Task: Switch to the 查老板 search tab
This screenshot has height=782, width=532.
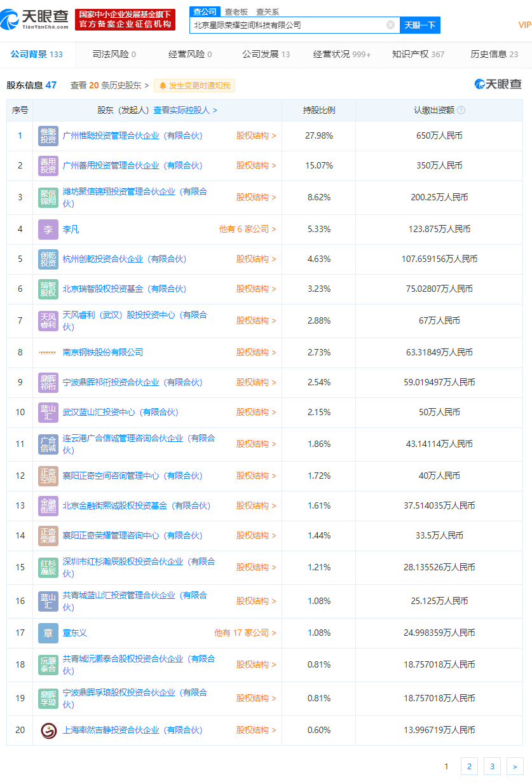Action: coord(236,11)
